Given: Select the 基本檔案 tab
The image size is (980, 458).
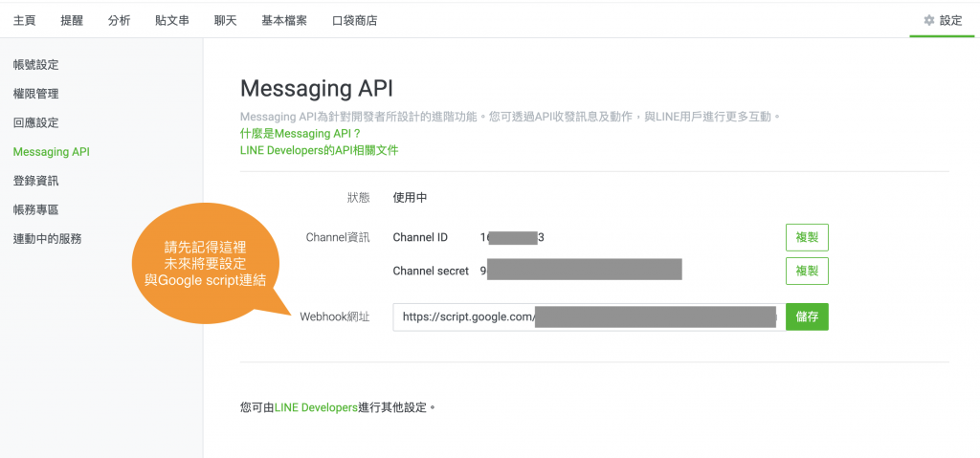Looking at the screenshot, I should [x=284, y=21].
